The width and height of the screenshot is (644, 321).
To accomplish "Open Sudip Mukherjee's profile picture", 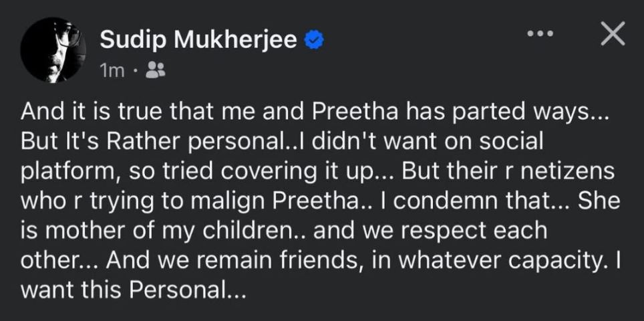I will point(51,49).
